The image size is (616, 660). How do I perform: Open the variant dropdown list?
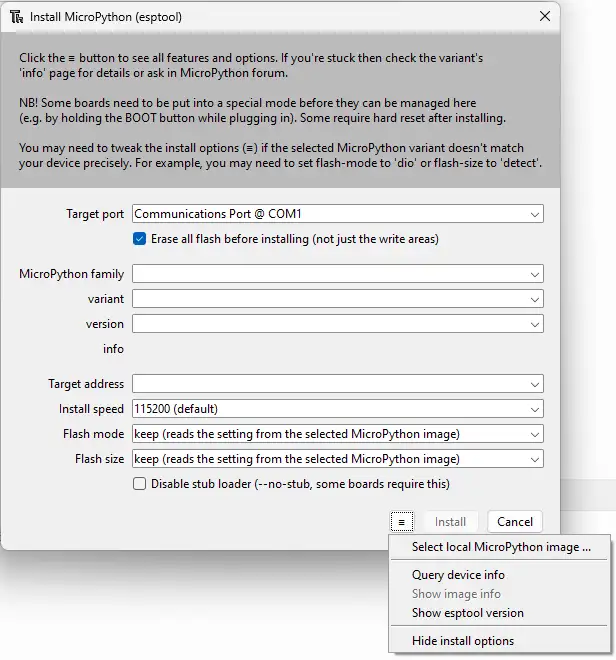pyautogui.click(x=338, y=299)
